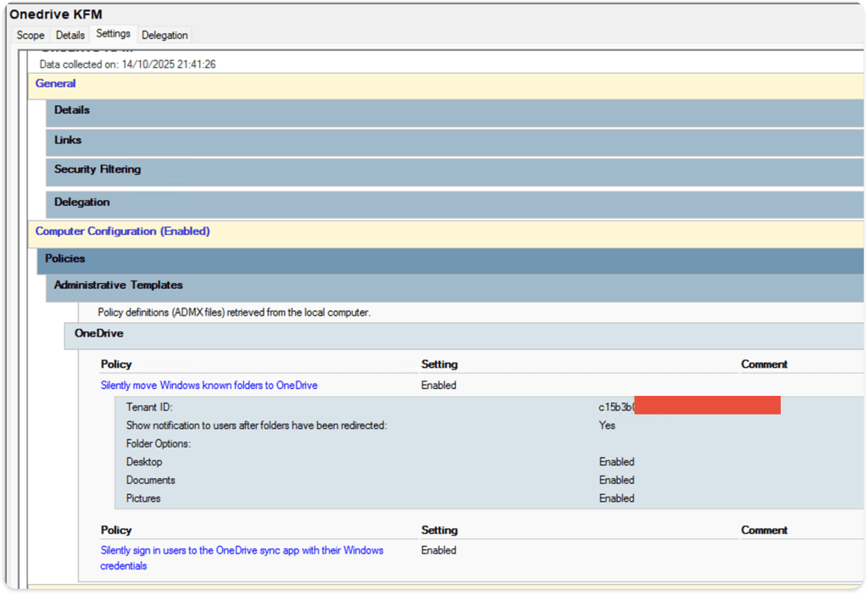Collapse the OneDrive policy group
This screenshot has width=868, height=595.
99,334
